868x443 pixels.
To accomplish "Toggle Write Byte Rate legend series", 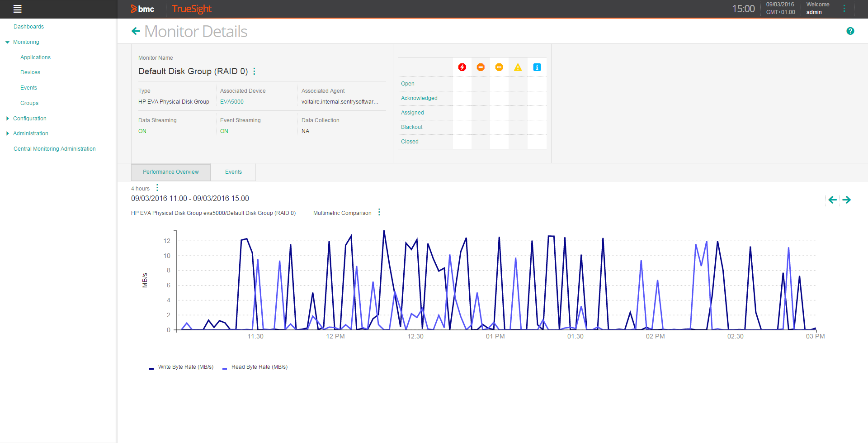I will [x=181, y=367].
